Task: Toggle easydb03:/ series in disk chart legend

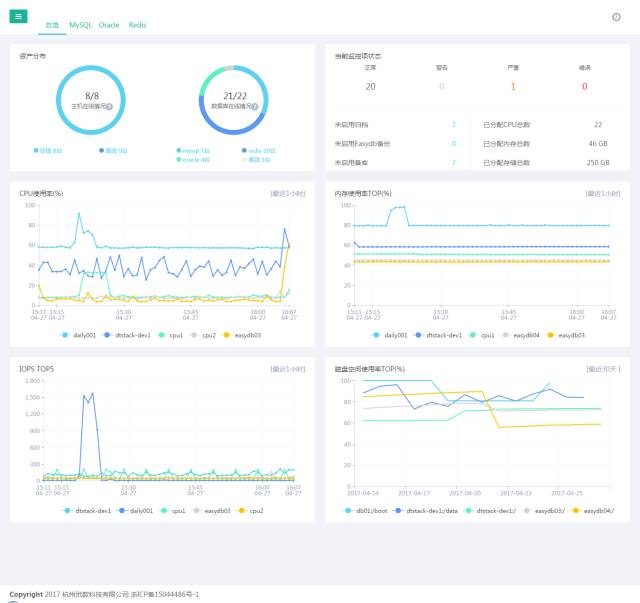Action: pyautogui.click(x=544, y=511)
